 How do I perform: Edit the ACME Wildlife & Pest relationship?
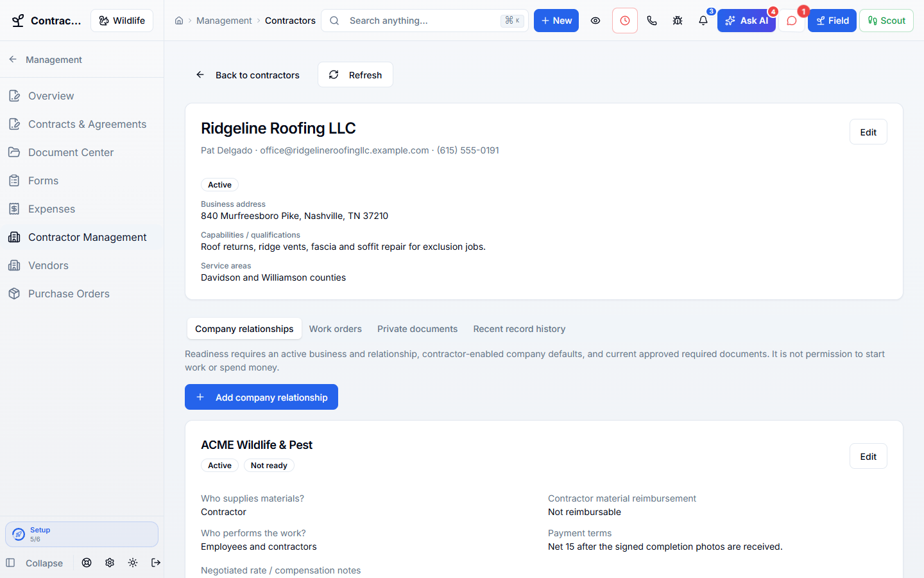point(868,456)
